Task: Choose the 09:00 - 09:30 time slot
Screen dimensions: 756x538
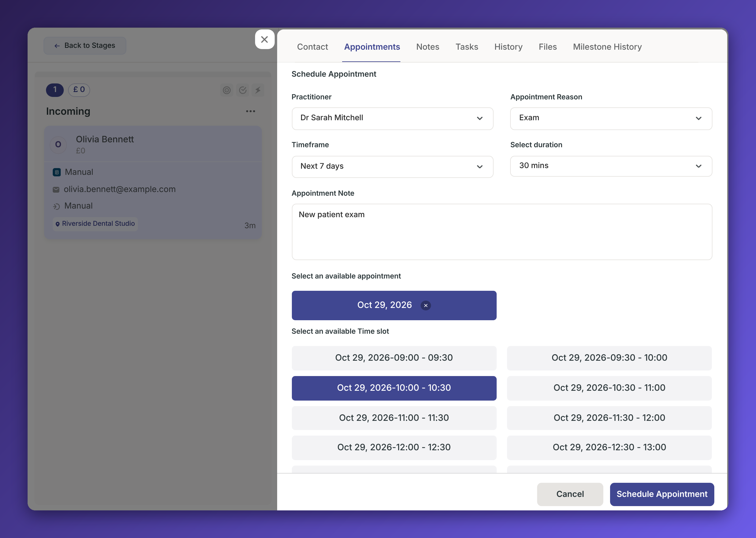Action: pyautogui.click(x=394, y=358)
